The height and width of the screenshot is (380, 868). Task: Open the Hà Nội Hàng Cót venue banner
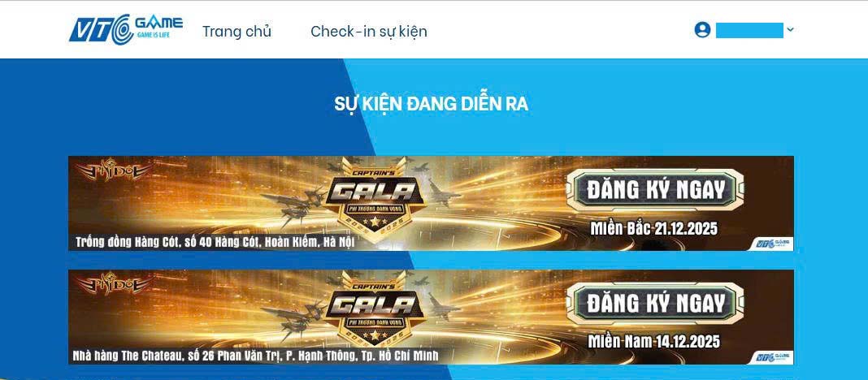tap(431, 204)
